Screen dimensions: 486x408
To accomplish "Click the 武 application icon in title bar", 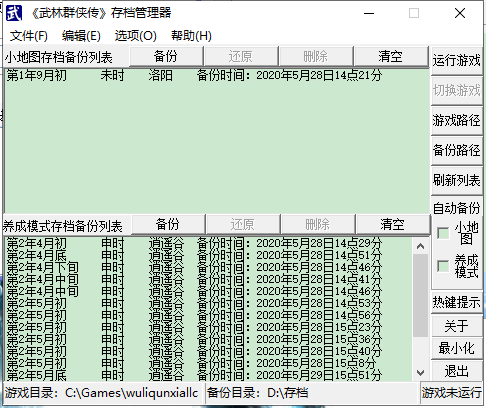I will [x=14, y=13].
